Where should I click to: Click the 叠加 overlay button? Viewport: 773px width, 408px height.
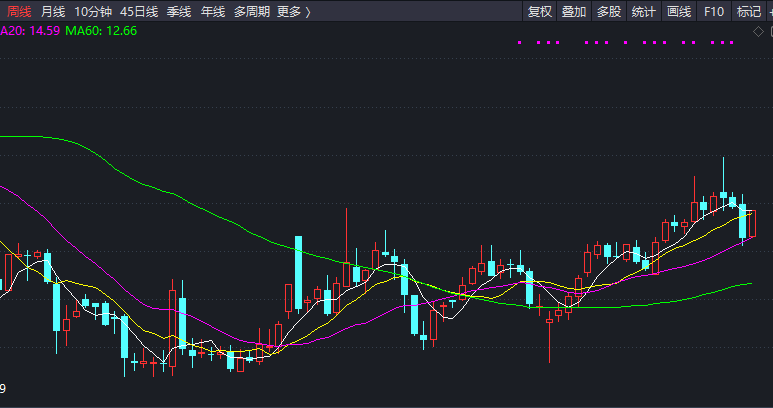click(574, 11)
